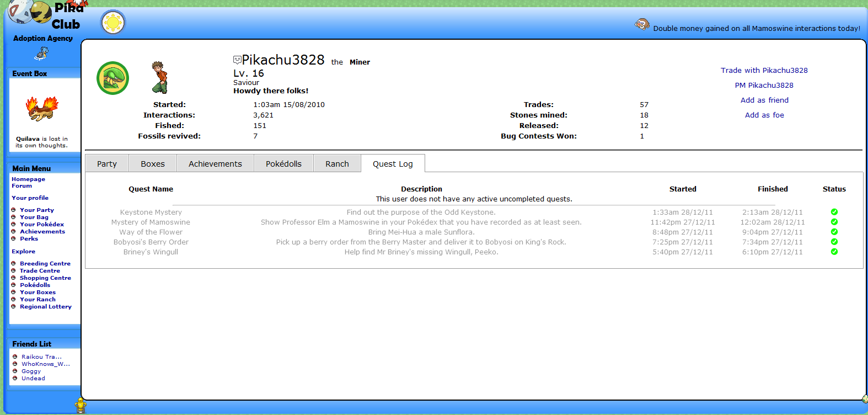The image size is (868, 415).
Task: Open the Achievements tab
Action: [x=215, y=164]
